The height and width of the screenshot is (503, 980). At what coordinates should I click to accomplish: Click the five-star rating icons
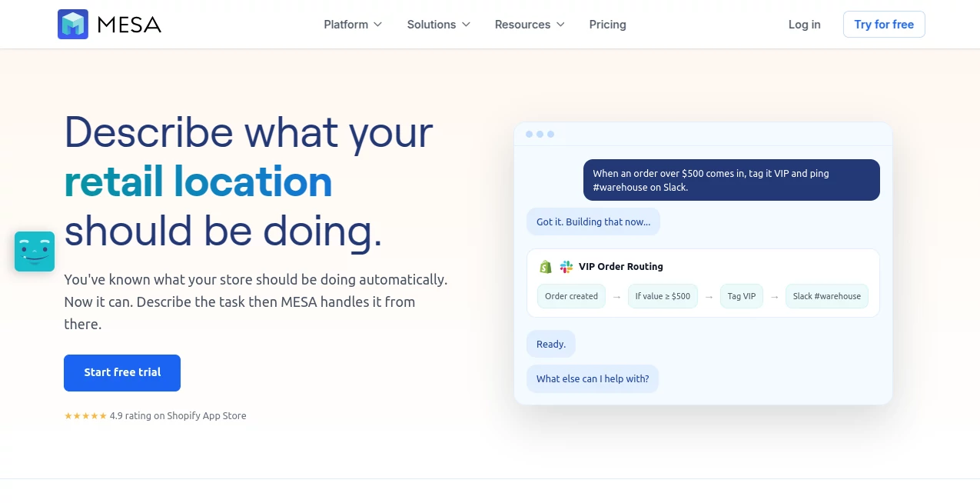pyautogui.click(x=85, y=416)
